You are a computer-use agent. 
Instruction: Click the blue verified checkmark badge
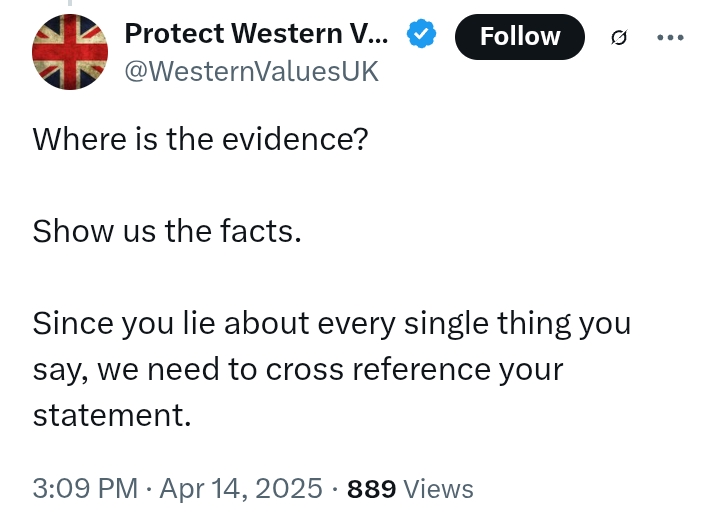pos(421,33)
